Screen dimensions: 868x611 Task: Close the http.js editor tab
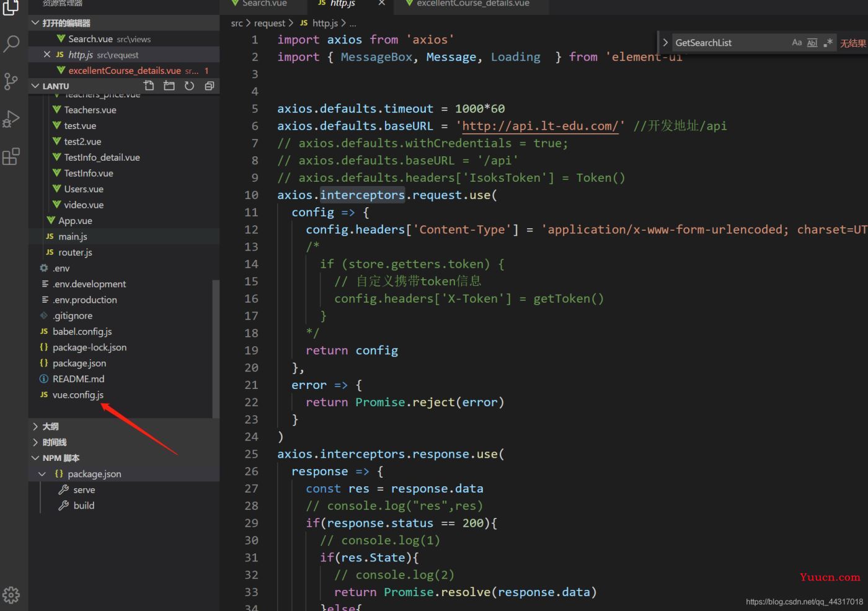tap(381, 3)
